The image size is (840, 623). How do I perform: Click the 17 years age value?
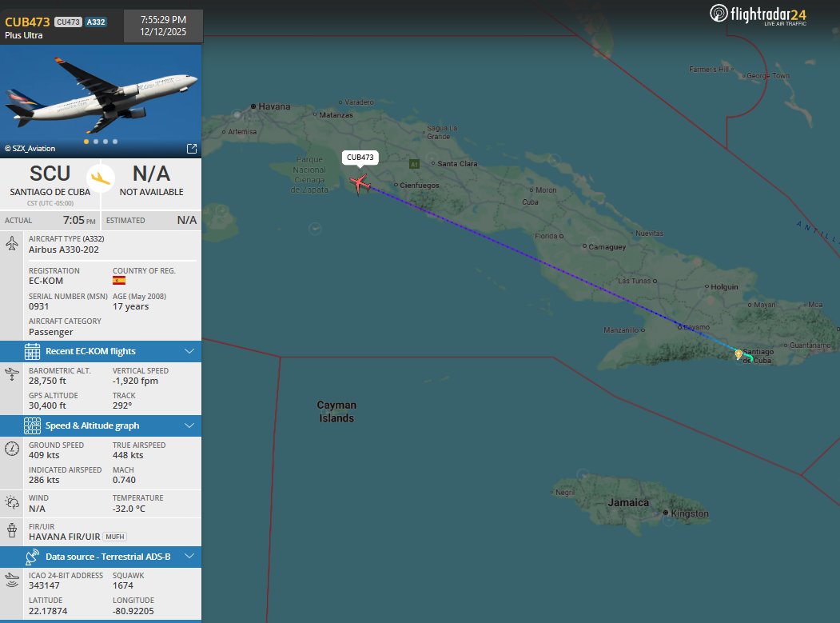click(131, 306)
